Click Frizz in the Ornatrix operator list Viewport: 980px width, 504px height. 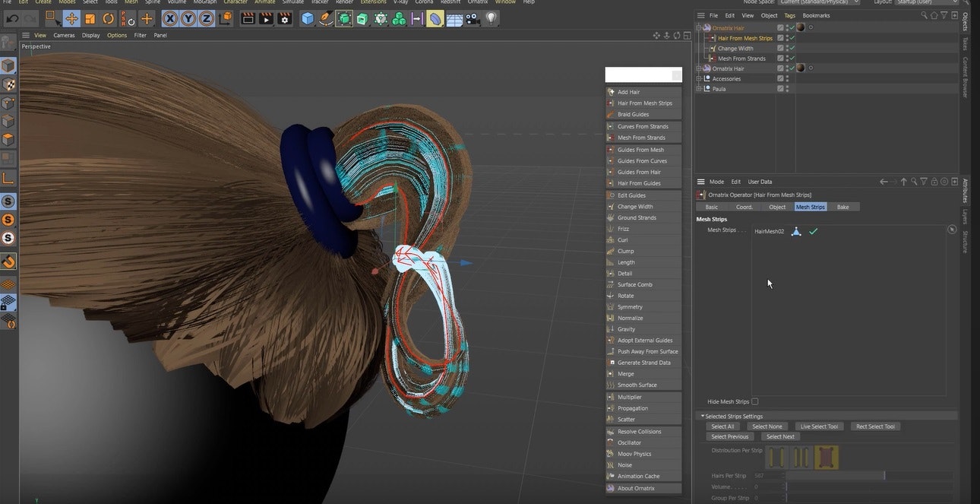tap(643, 229)
